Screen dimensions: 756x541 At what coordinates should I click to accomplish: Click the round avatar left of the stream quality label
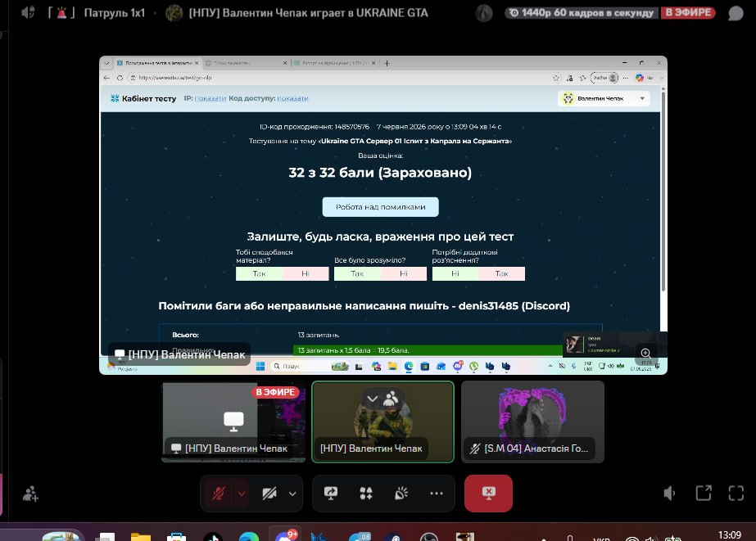coord(484,13)
